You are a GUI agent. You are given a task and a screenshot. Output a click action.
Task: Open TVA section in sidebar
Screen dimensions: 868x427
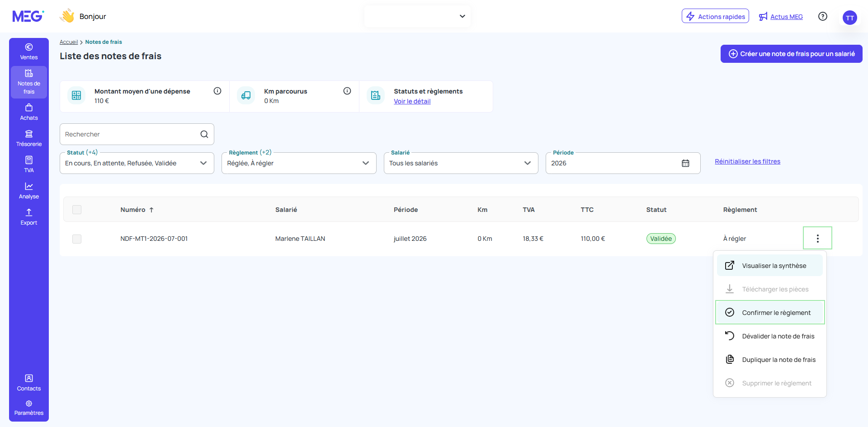click(29, 164)
